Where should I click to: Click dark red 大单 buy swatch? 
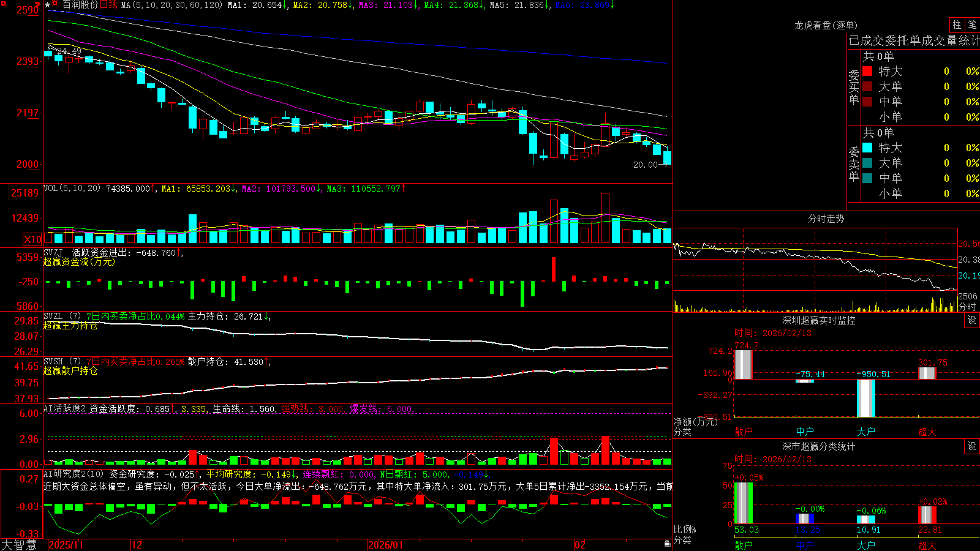[867, 86]
